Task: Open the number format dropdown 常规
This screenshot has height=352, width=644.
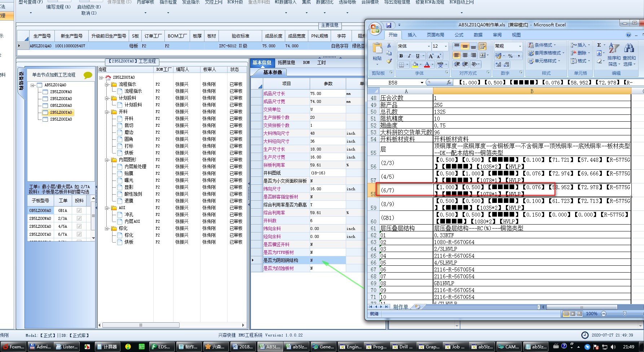Action: [520, 46]
